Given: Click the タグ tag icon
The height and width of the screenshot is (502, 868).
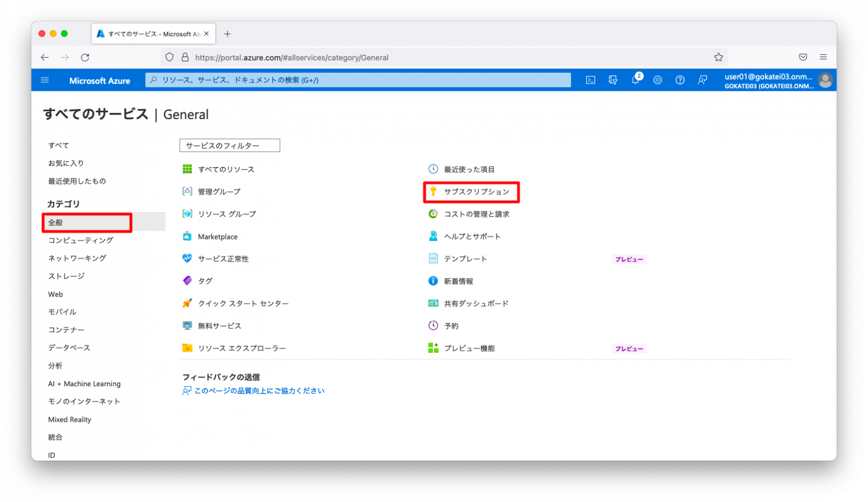Looking at the screenshot, I should click(187, 281).
